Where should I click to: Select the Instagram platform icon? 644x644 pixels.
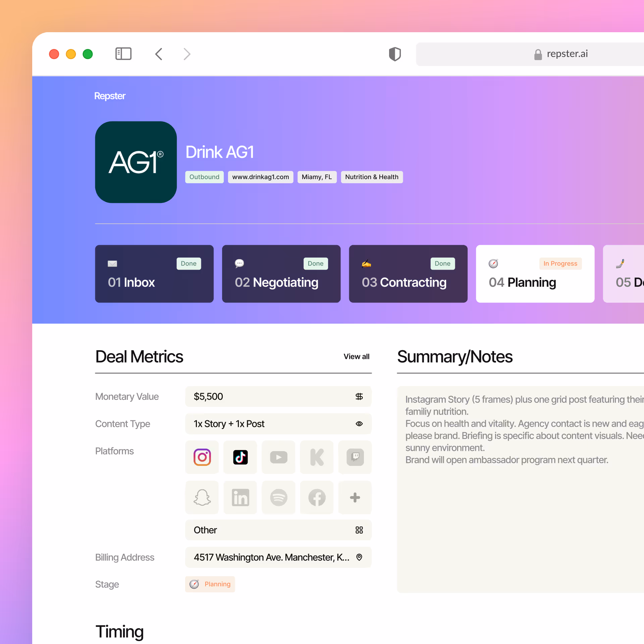coord(202,457)
